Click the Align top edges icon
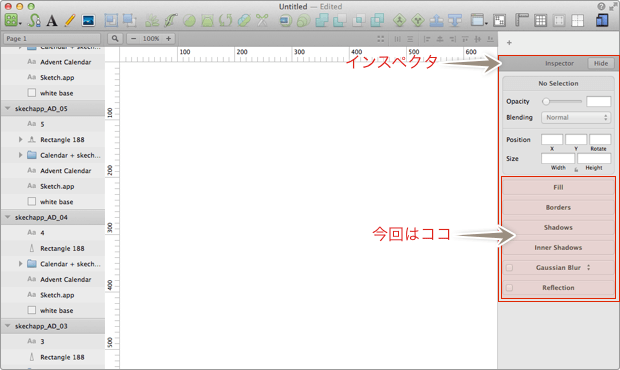Screen dimensions: 620x370 click(465, 39)
